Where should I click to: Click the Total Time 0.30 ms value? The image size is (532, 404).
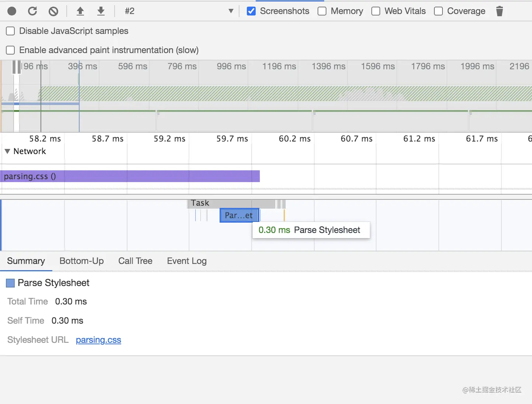[71, 302]
